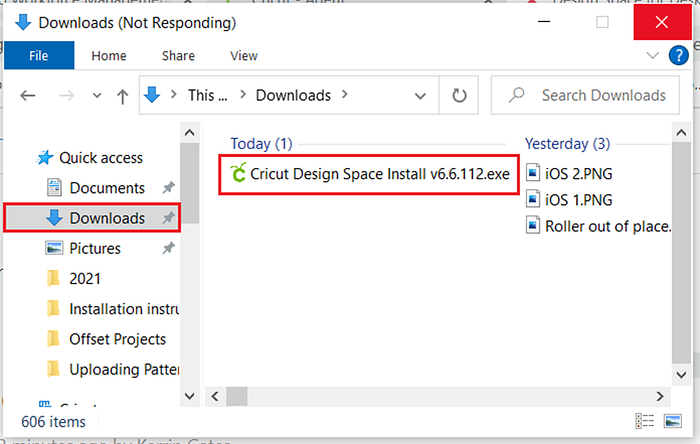The image size is (700, 444).
Task: Expand the ribbon with the chevron
Action: pos(652,56)
